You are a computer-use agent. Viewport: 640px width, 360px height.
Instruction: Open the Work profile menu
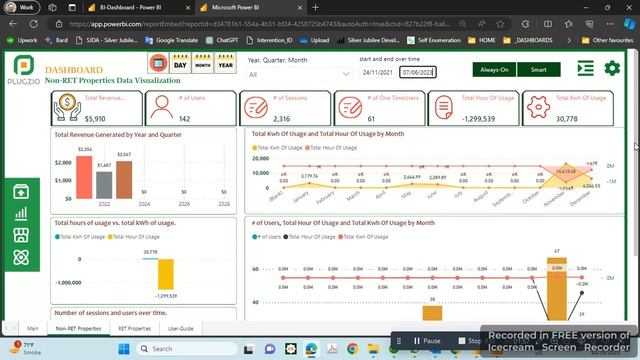pyautogui.click(x=22, y=7)
